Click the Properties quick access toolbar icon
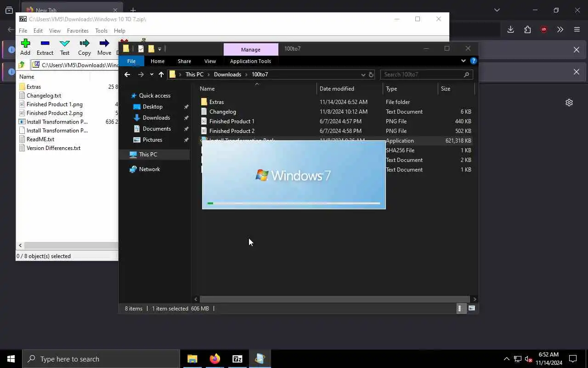Viewport: 588px width, 368px height. (x=141, y=49)
